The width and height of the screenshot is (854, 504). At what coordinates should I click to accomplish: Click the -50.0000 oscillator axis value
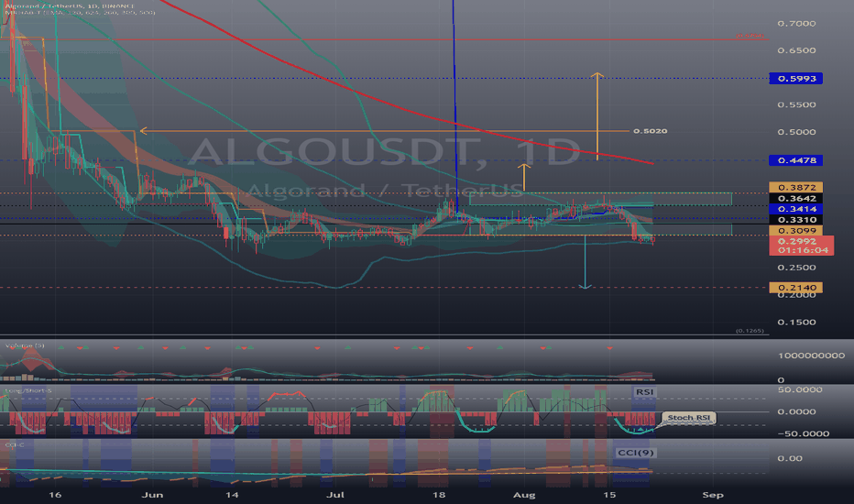click(x=804, y=434)
